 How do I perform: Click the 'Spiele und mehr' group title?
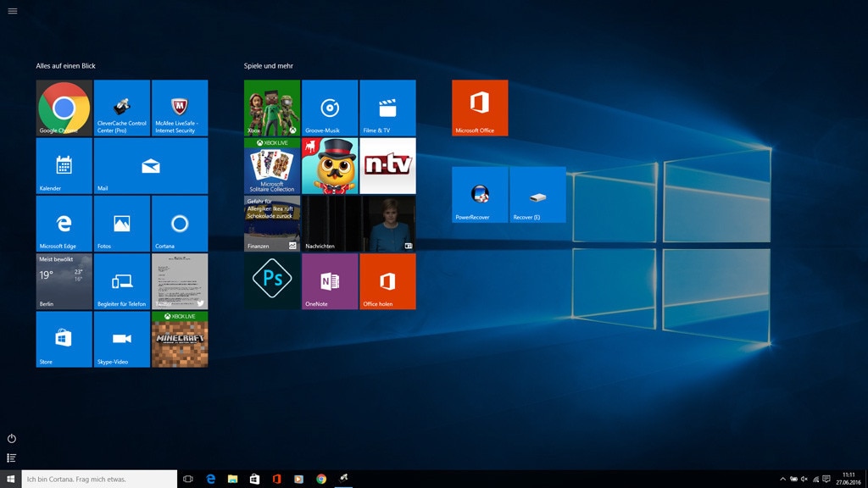click(x=269, y=66)
